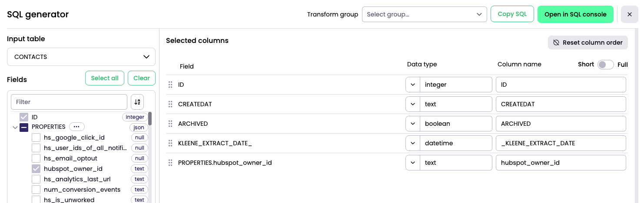
Task: Click the Copy SQL button
Action: pyautogui.click(x=512, y=14)
